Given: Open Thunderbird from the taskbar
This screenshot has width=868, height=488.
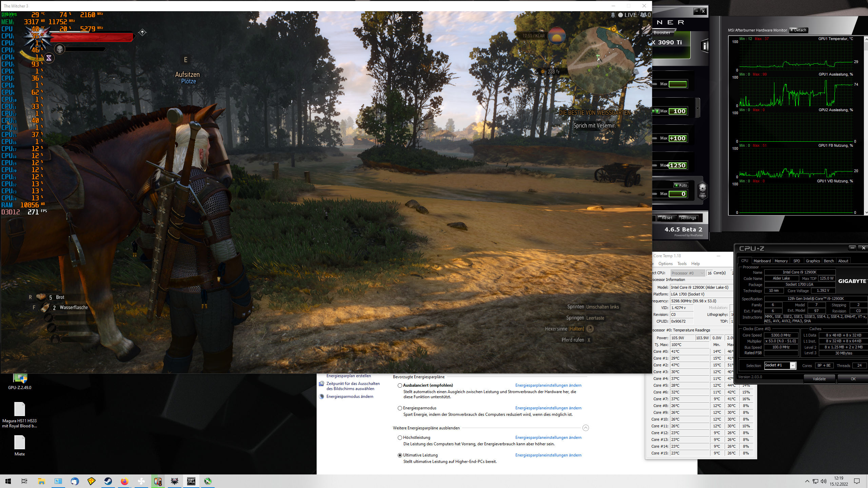Looking at the screenshot, I should (75, 481).
